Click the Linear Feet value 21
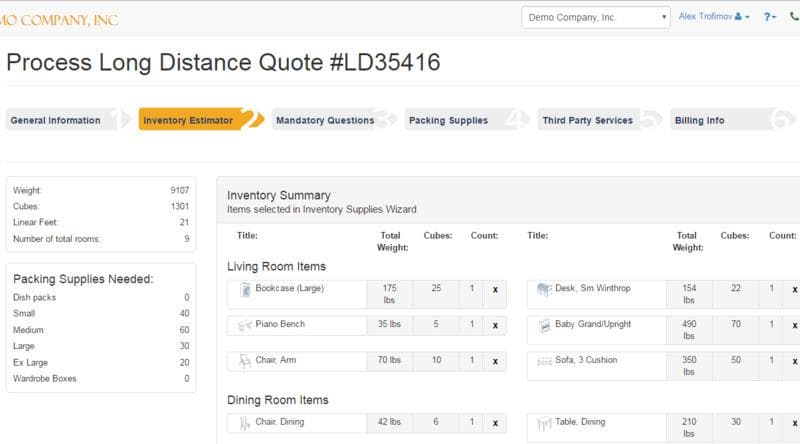The width and height of the screenshot is (800, 444). pos(184,223)
